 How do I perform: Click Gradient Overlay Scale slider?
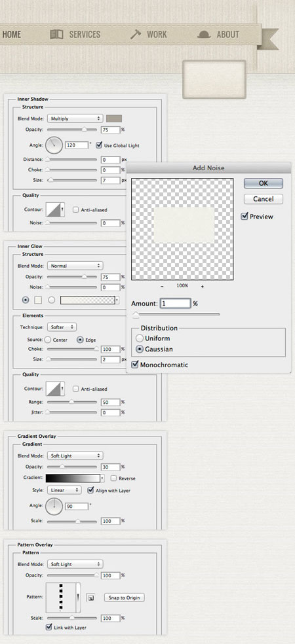click(x=72, y=521)
